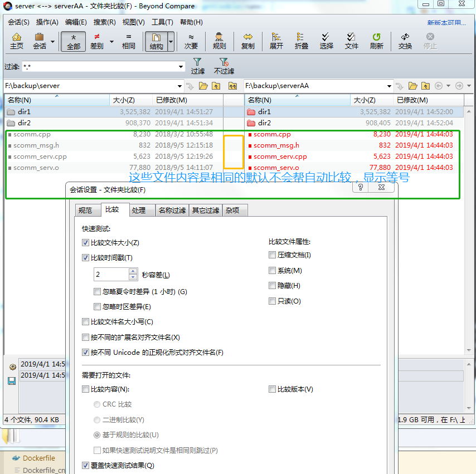This screenshot has height=474, width=476.
Task: Click the set-both-sides base folder icon
Action: coord(232,86)
